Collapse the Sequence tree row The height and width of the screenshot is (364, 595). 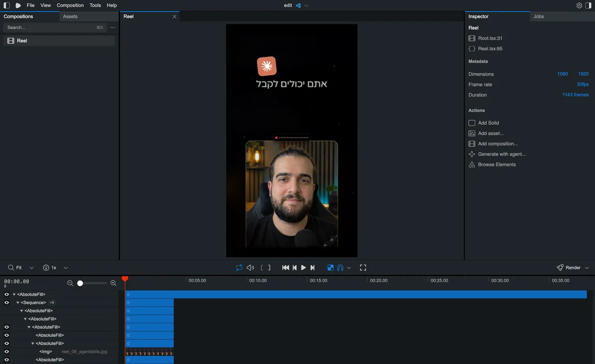click(18, 303)
